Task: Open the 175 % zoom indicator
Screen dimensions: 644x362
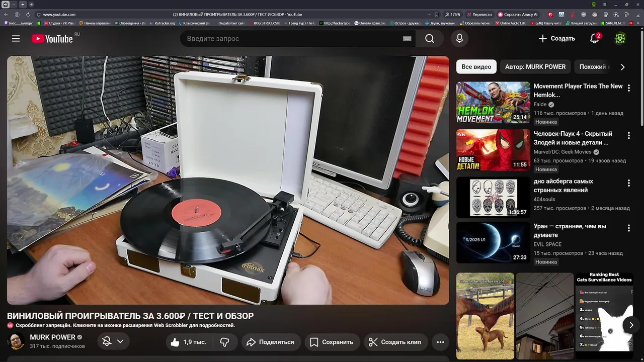Action: pos(452,15)
